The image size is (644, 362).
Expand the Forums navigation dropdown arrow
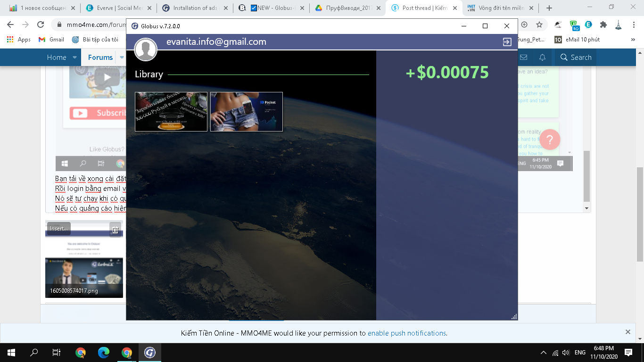click(x=122, y=58)
